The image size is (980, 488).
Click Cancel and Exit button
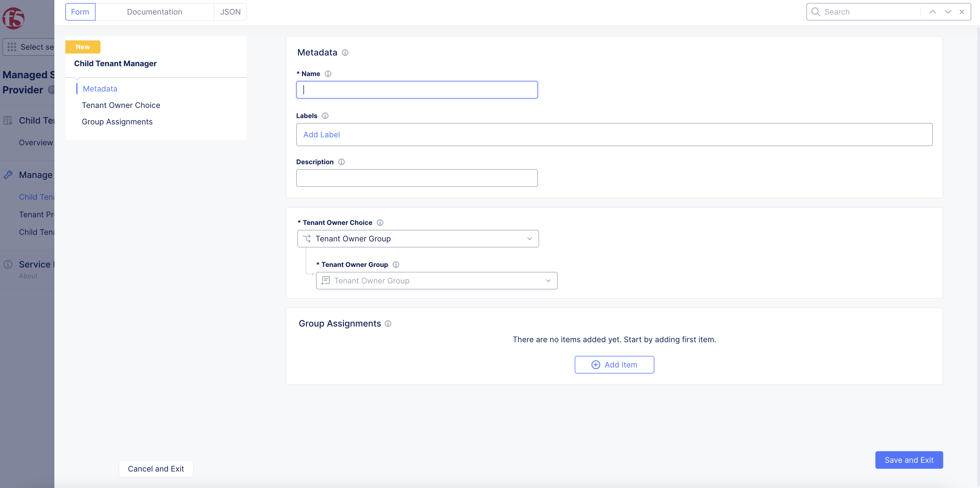click(156, 469)
